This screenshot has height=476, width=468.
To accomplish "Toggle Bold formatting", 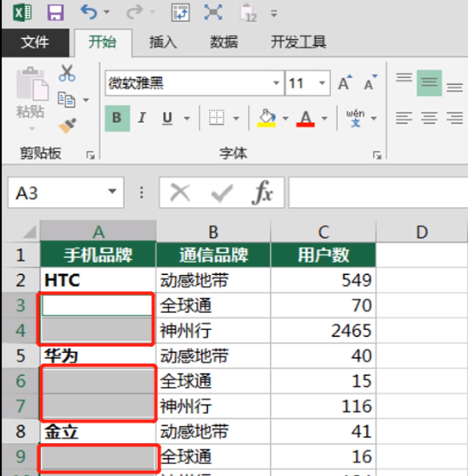I will 117,118.
